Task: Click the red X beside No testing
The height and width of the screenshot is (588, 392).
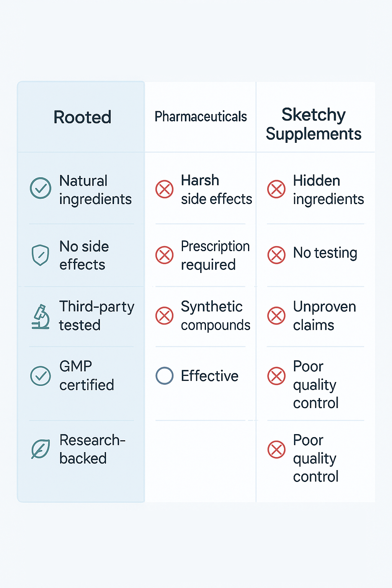Action: [276, 255]
